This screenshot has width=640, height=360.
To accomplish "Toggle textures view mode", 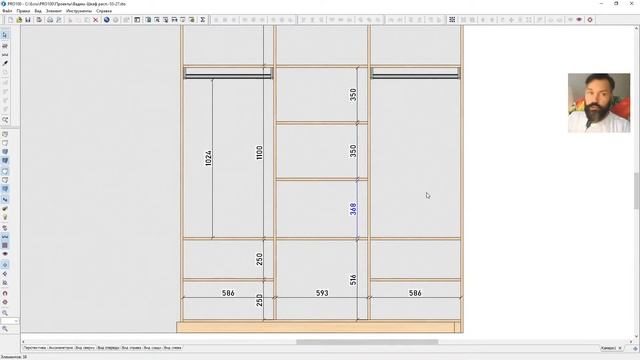I will 5,161.
